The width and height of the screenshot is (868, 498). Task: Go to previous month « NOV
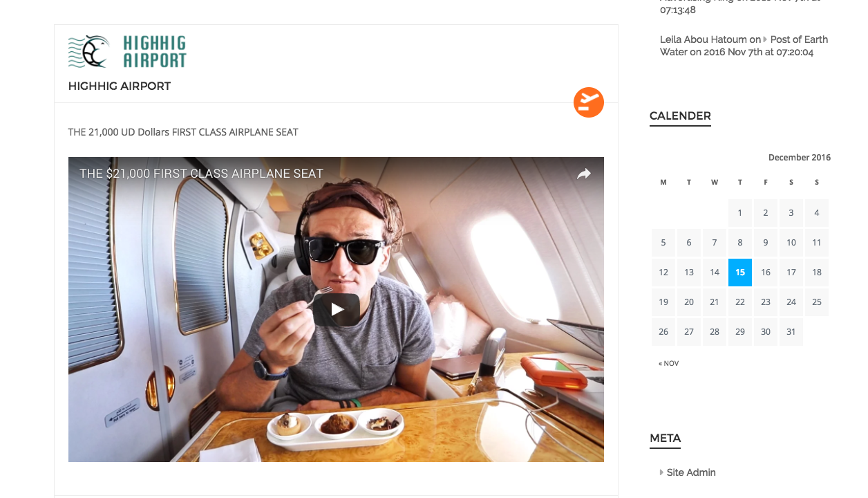click(669, 363)
